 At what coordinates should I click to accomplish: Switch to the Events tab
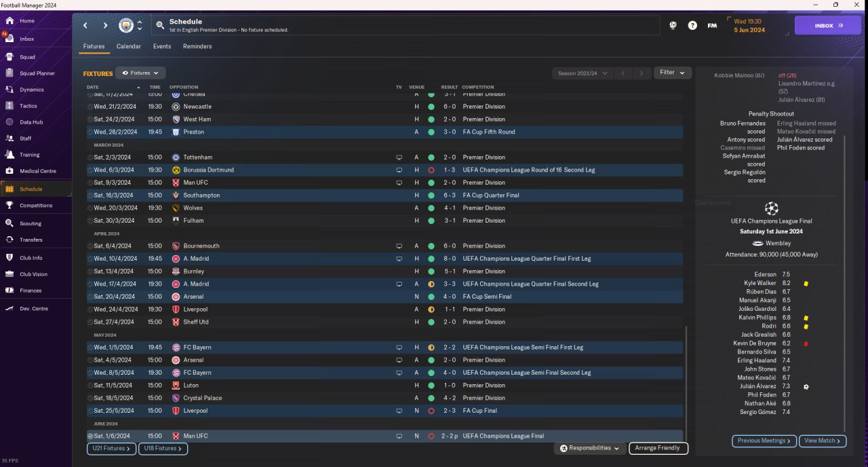[x=162, y=47]
